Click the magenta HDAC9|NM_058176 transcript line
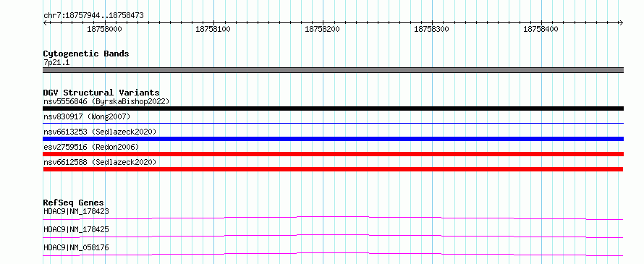This screenshot has width=644, height=264. 333,254
